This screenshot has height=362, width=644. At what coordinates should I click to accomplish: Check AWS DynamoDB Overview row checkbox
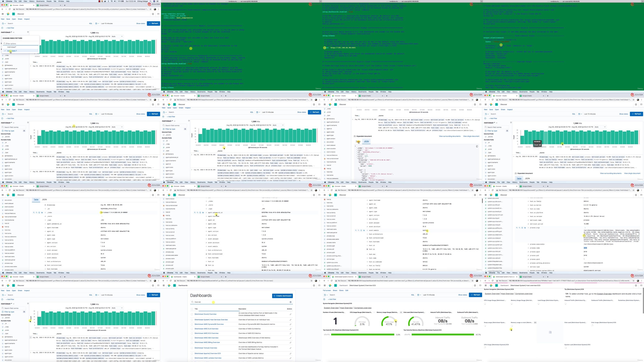(192, 324)
